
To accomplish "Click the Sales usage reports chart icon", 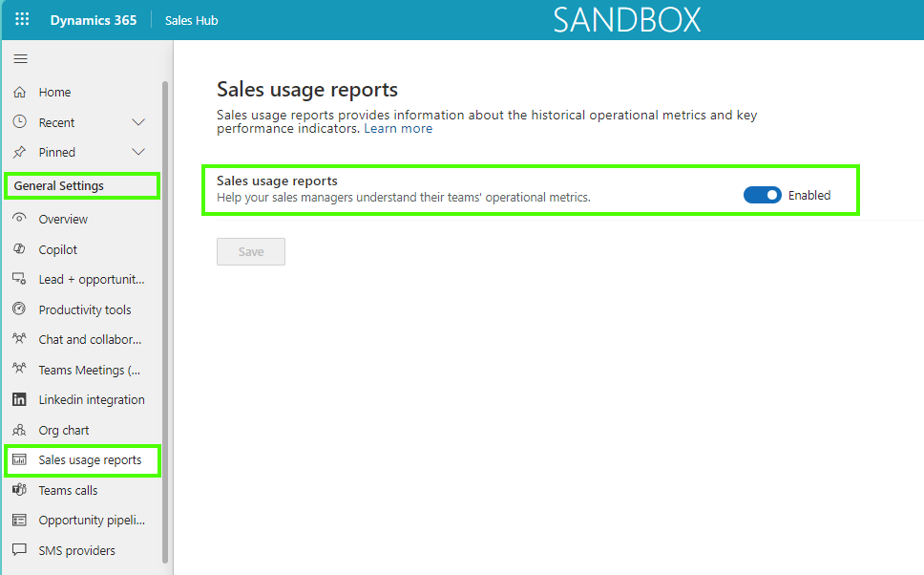I will [19, 460].
